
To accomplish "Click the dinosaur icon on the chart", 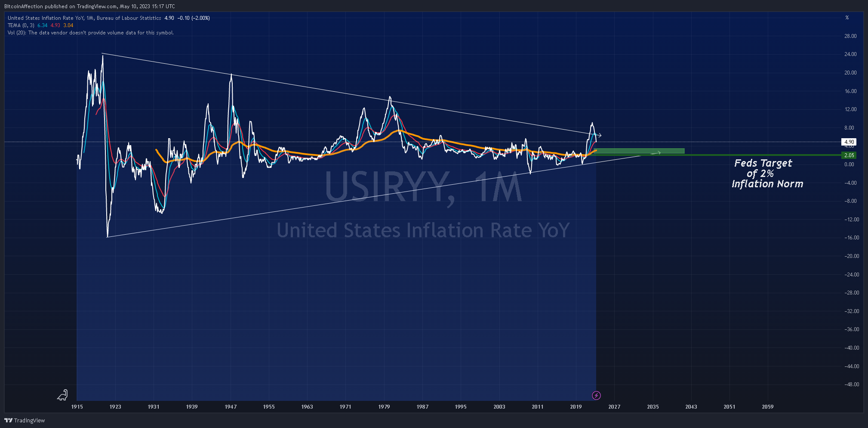I will (63, 395).
